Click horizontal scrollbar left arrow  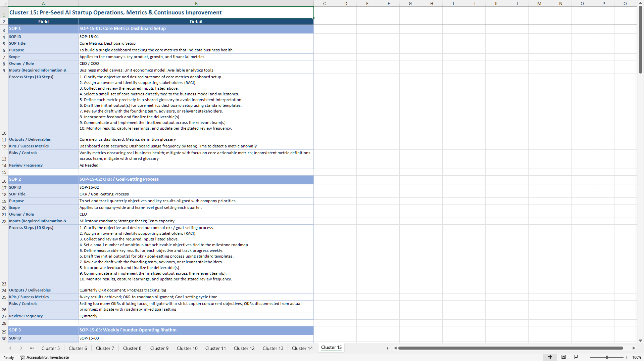point(395,348)
